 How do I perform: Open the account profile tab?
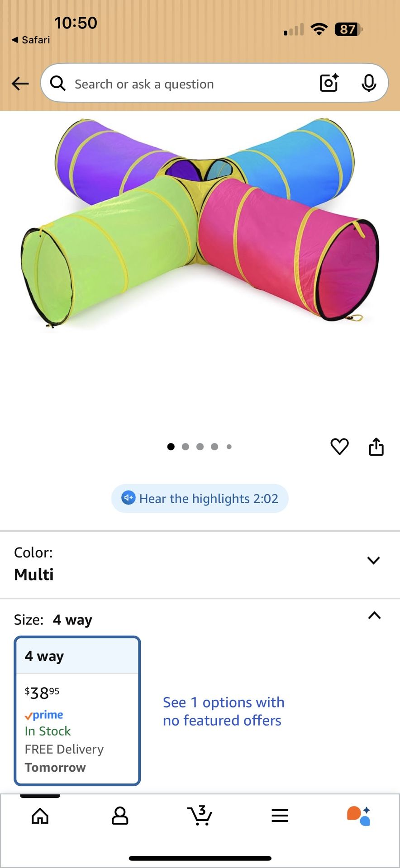pos(120,816)
